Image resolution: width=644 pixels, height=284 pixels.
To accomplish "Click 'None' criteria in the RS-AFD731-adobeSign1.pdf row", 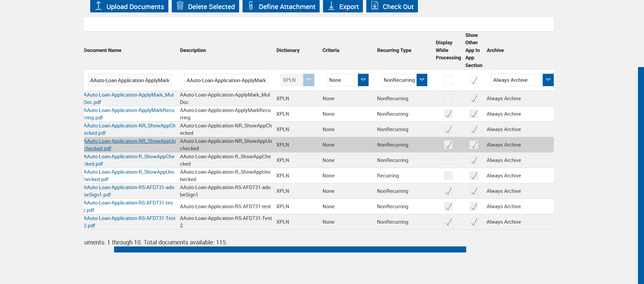I will pos(328,191).
